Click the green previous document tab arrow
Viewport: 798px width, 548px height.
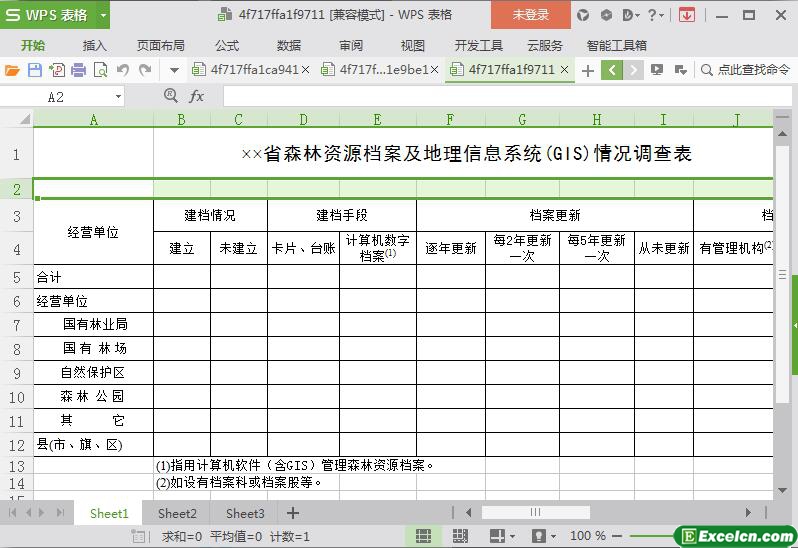click(x=612, y=70)
